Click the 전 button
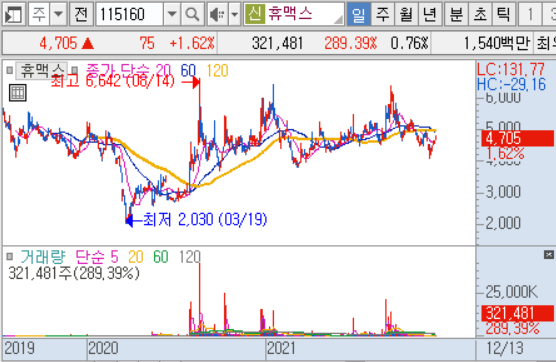556x362 pixels. tap(81, 15)
